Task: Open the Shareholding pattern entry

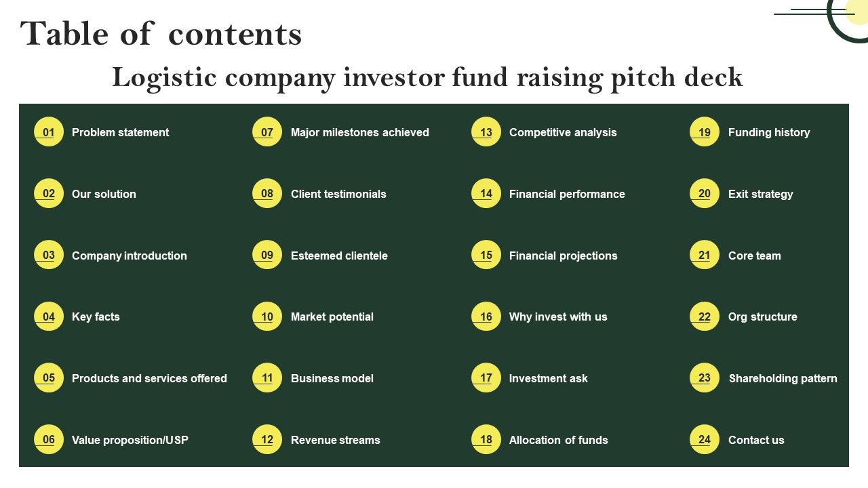Action: point(783,378)
